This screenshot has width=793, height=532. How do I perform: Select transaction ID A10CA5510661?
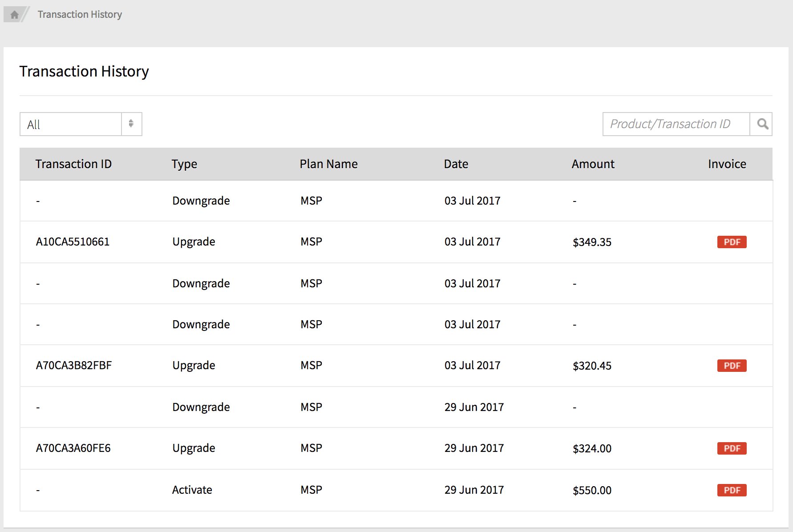tap(73, 242)
